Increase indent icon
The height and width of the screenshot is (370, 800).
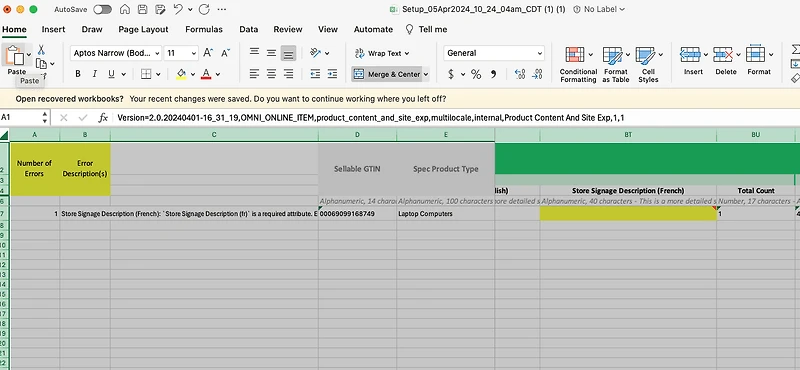[332, 74]
